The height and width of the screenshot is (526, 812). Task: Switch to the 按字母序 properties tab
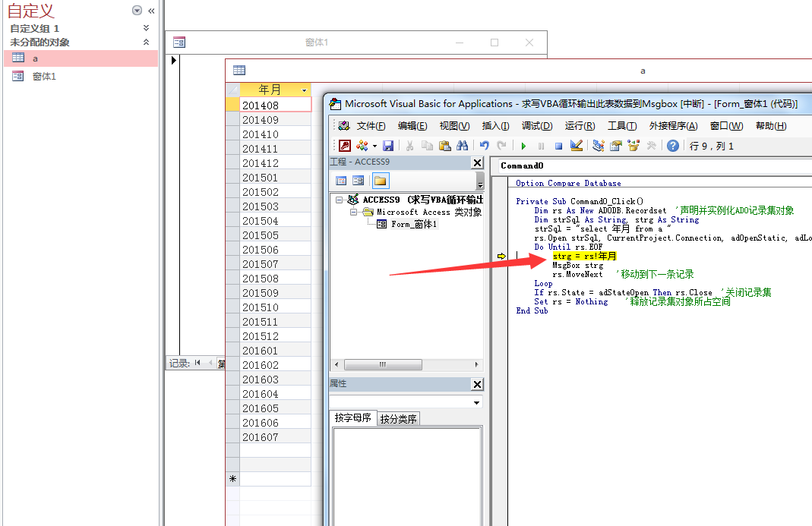[352, 417]
